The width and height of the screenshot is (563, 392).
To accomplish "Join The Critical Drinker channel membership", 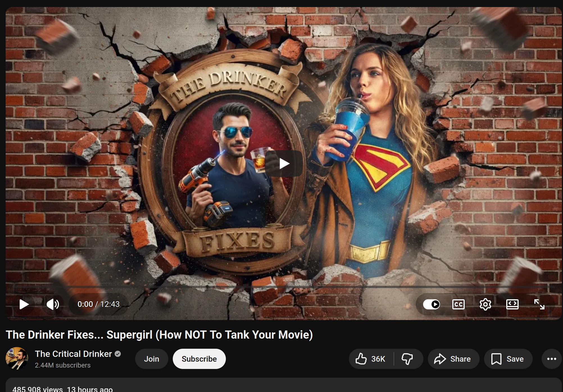I will (151, 359).
